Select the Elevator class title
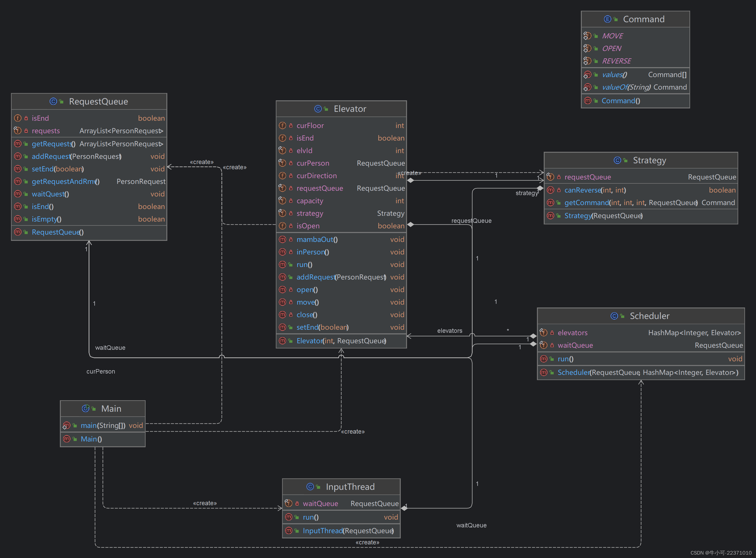 (x=350, y=109)
